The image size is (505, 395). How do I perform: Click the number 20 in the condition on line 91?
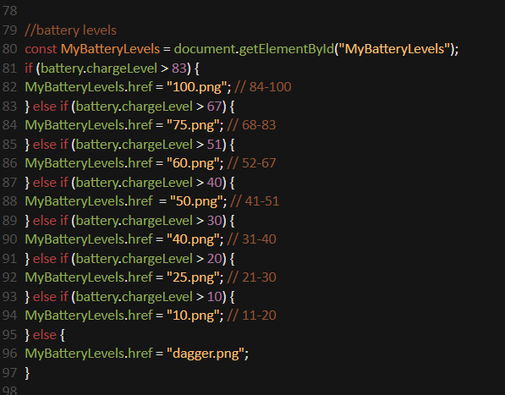[214, 258]
